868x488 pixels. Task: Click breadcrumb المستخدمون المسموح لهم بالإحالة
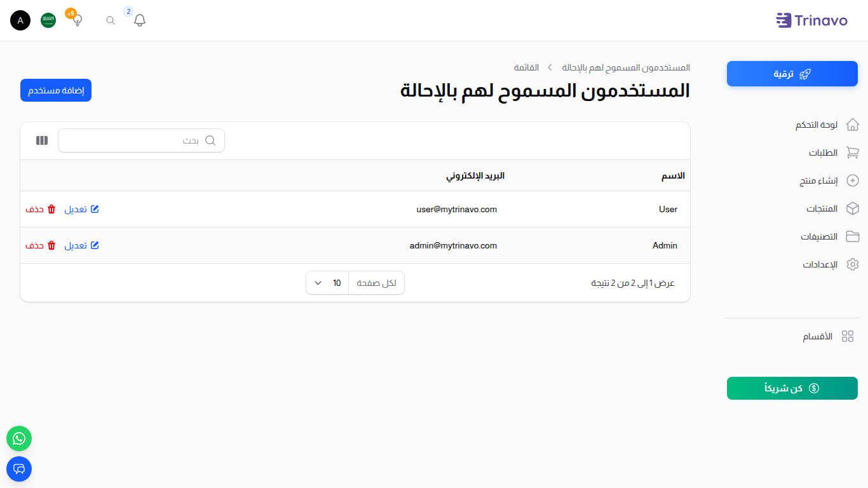pos(626,67)
